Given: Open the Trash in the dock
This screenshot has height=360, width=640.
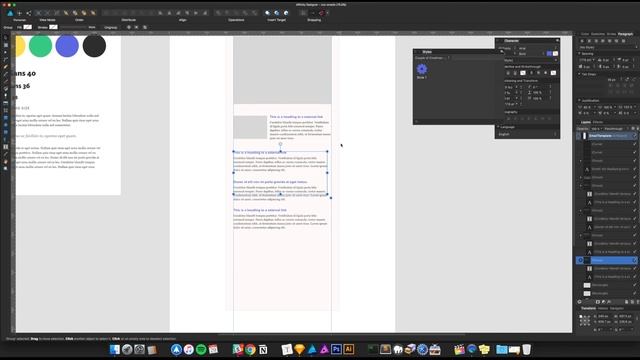Looking at the screenshot, I should [527, 349].
